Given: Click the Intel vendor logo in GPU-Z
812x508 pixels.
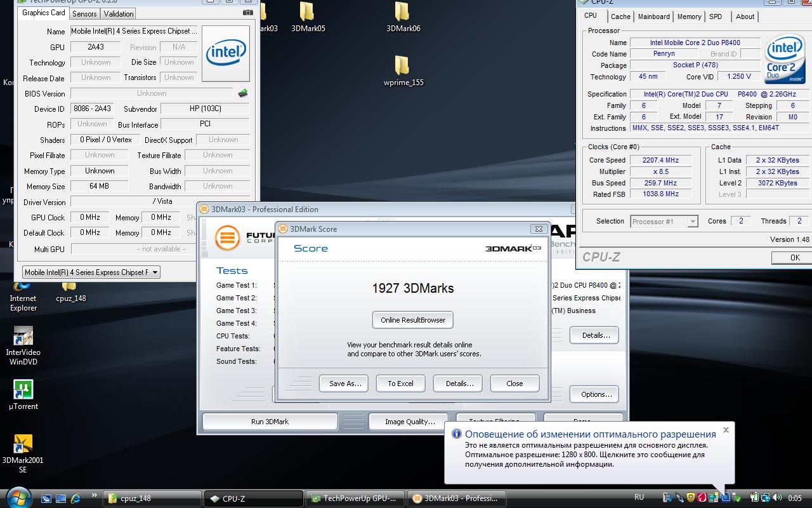Looking at the screenshot, I should point(226,53).
